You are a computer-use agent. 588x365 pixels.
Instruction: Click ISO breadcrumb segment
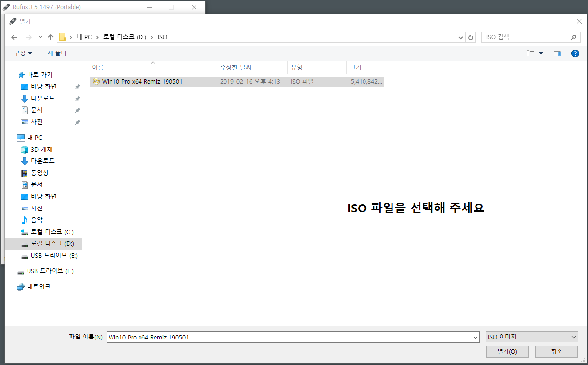[163, 37]
